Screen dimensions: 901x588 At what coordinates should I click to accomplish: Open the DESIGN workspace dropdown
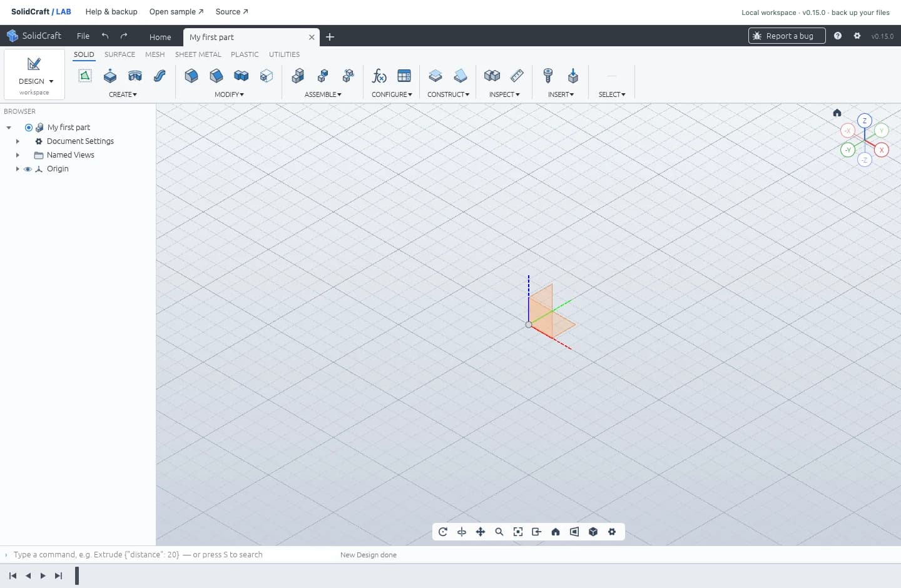(x=34, y=74)
